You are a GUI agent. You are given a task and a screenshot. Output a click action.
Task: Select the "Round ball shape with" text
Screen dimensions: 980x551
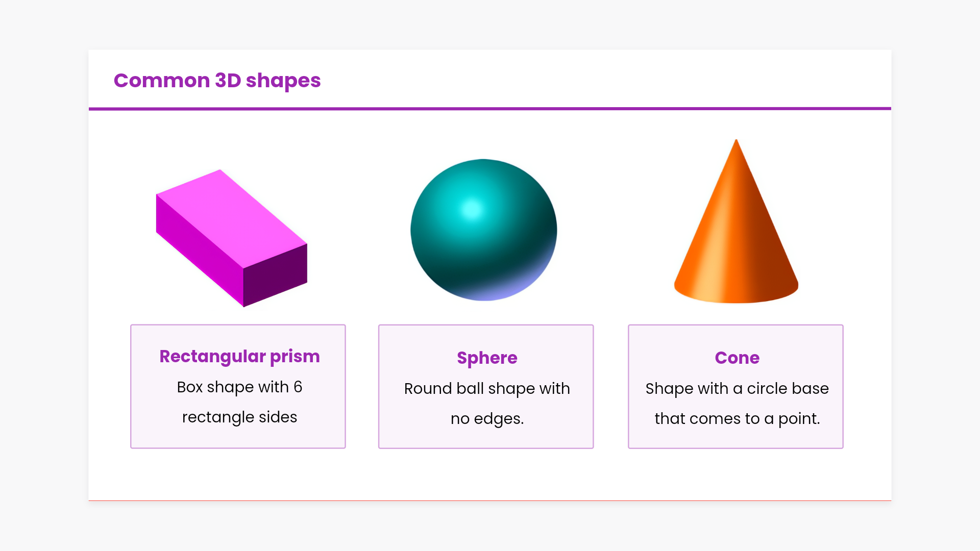(x=487, y=388)
